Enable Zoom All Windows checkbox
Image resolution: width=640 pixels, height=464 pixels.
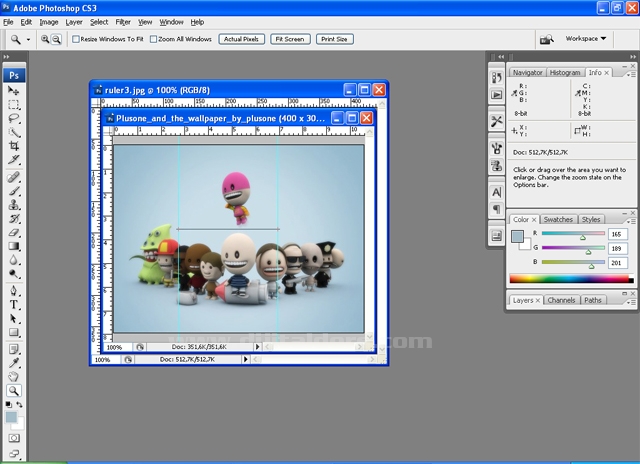pyautogui.click(x=153, y=39)
